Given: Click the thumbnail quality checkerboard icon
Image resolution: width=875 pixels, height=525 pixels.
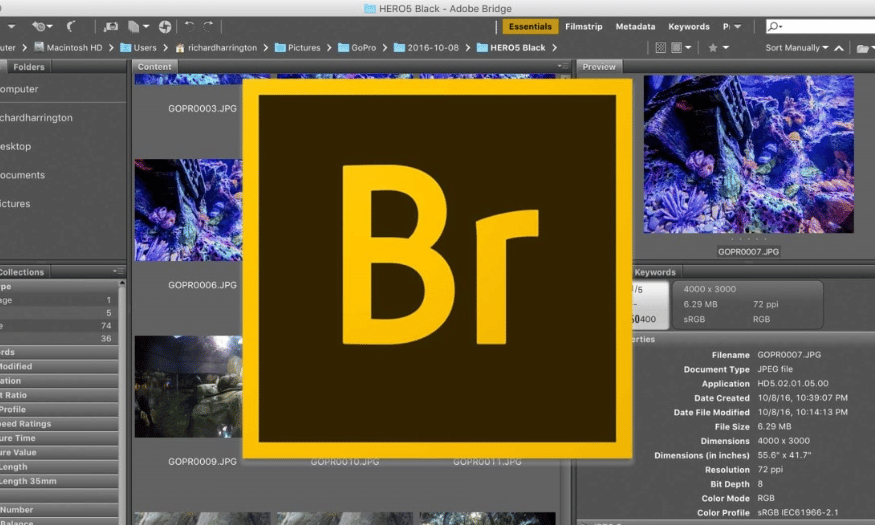Looking at the screenshot, I should (660, 47).
